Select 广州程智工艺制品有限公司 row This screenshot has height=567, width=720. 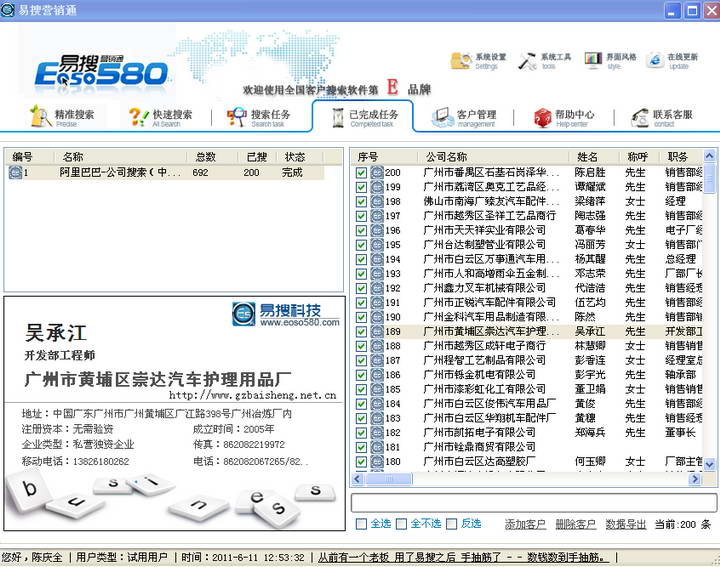point(527,360)
